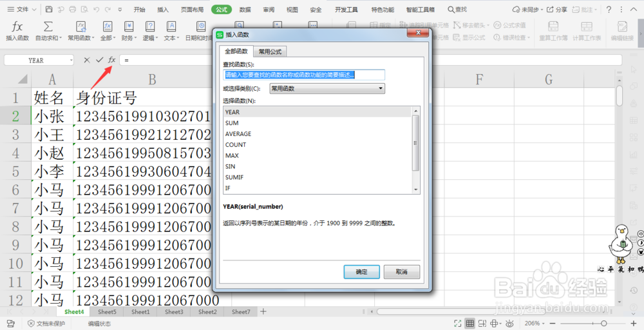Click the undo arrow icon
The height and width of the screenshot is (330, 644).
tap(97, 9)
